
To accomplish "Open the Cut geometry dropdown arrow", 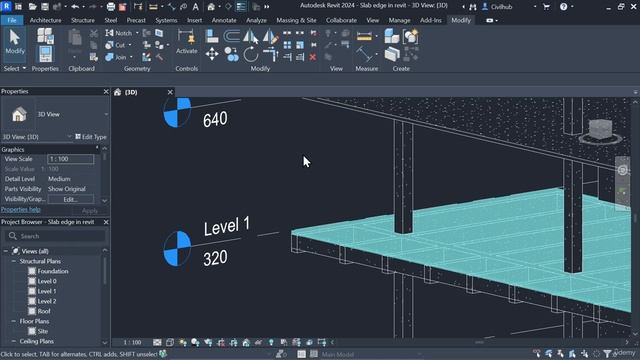I will (130, 45).
